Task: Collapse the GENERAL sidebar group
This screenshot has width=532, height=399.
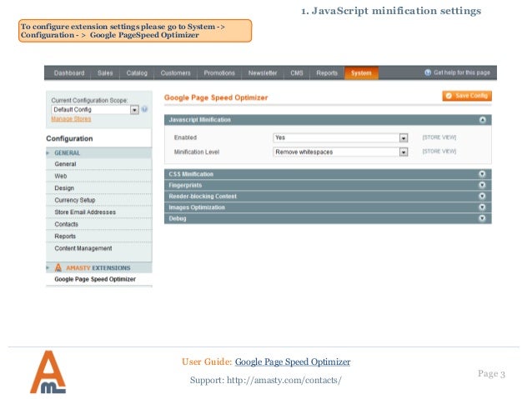Action: pos(99,153)
